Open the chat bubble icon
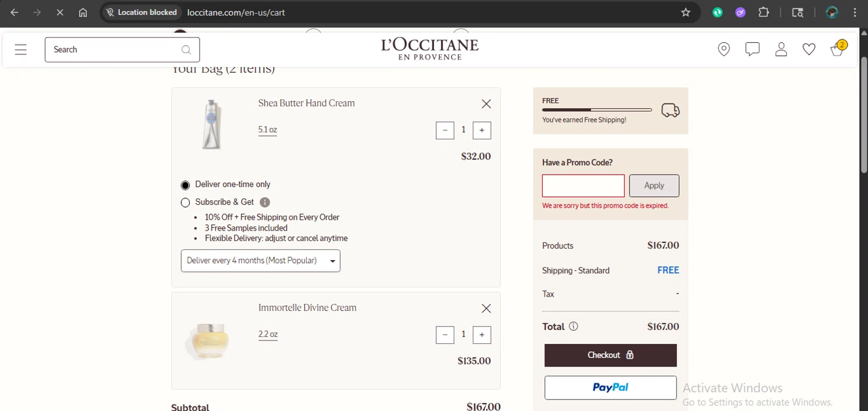Image resolution: width=868 pixels, height=411 pixels. pyautogui.click(x=752, y=50)
